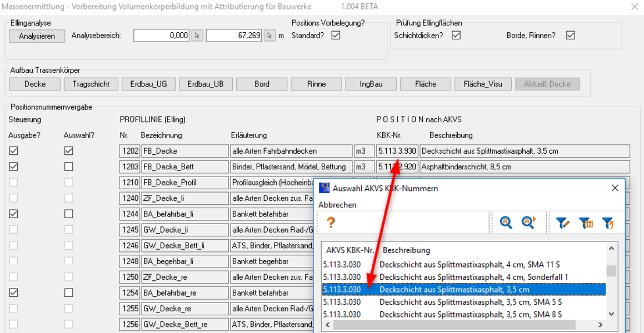Click Analysebereich end field showing 67,269
Screen dimensions: 644x333
click(x=234, y=36)
